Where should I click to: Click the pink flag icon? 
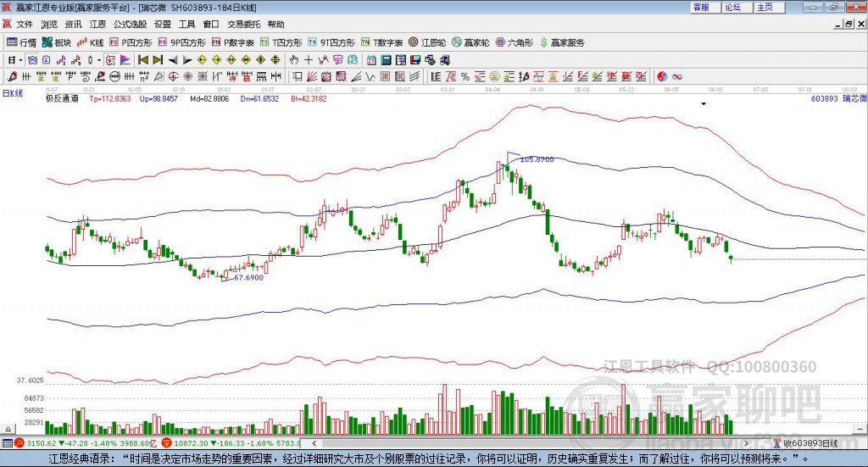(125, 60)
